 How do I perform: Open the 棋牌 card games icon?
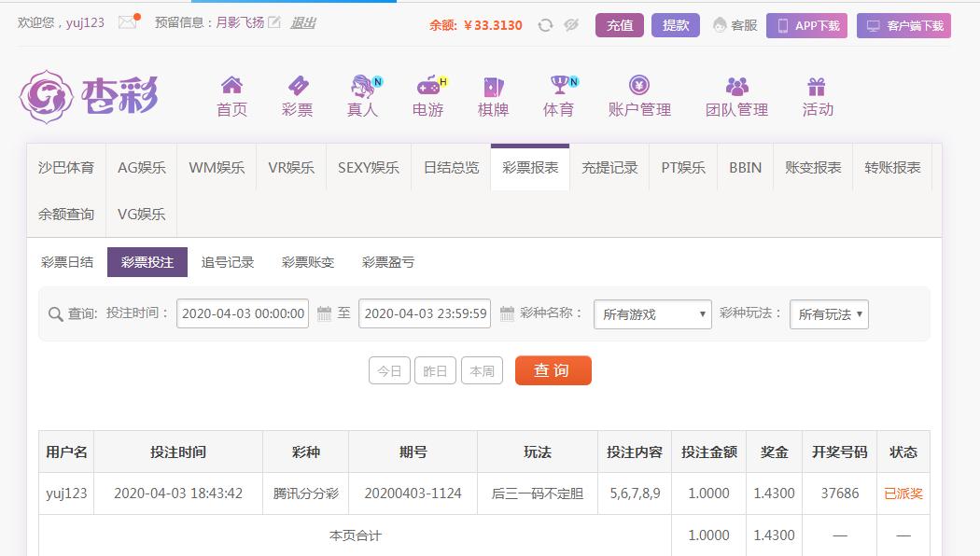click(493, 87)
